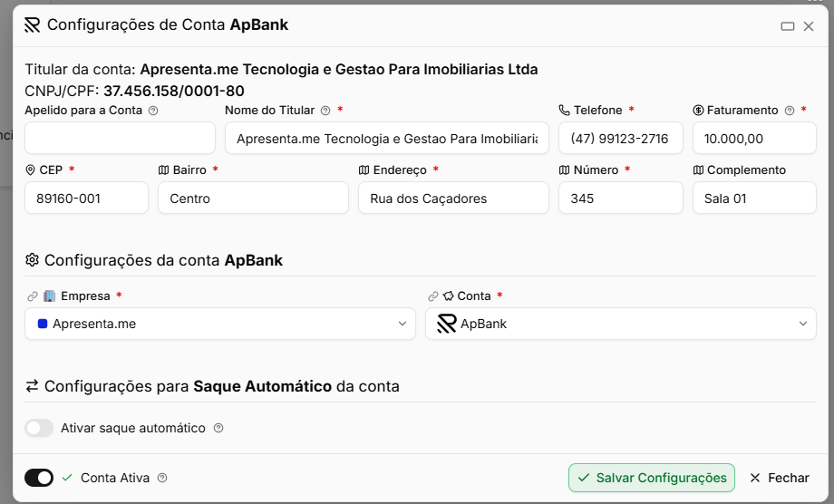
Task: Click the location pin icon beside CEP
Action: (30, 170)
